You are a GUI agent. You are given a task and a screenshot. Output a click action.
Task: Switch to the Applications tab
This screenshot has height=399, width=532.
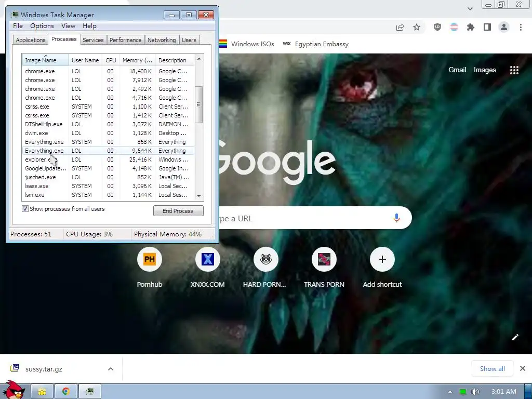(x=31, y=40)
